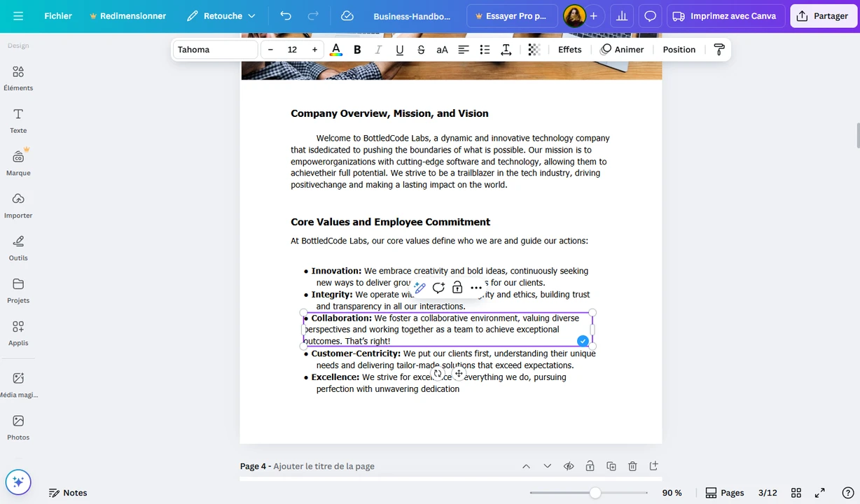Decrease font size with minus
860x504 pixels.
pyautogui.click(x=270, y=50)
